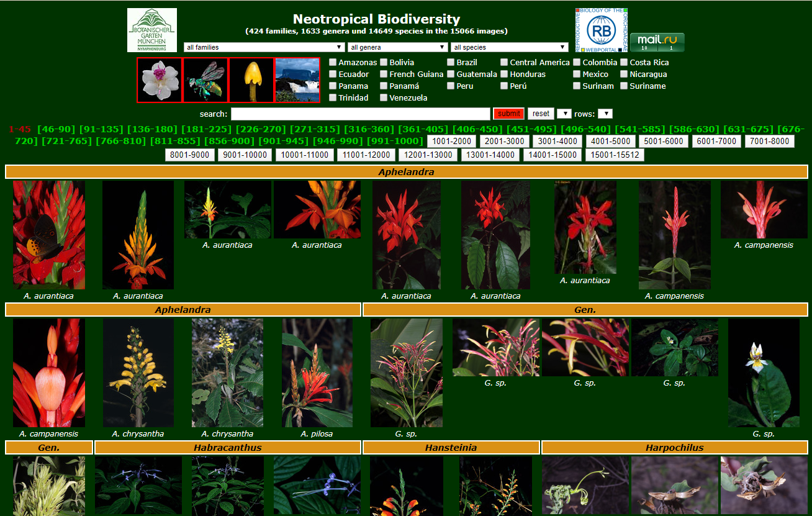Check the Surinam checkbox

(x=577, y=86)
